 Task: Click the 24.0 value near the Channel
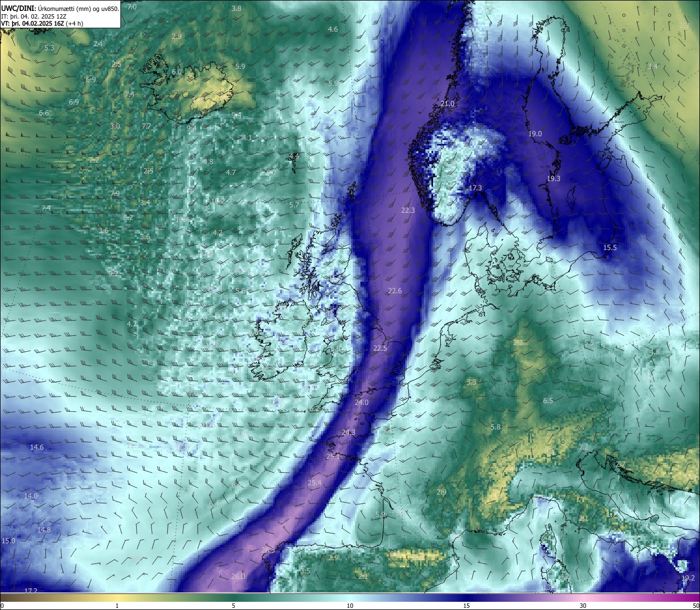(361, 402)
